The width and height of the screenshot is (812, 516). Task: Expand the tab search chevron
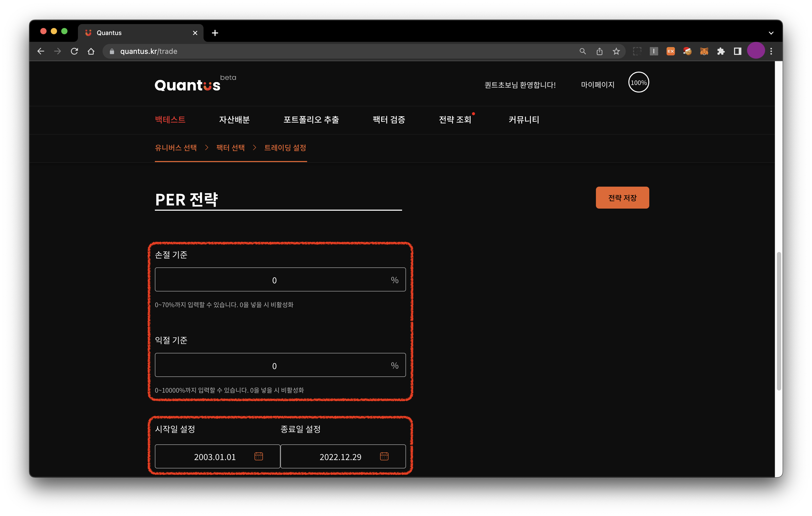(x=771, y=33)
